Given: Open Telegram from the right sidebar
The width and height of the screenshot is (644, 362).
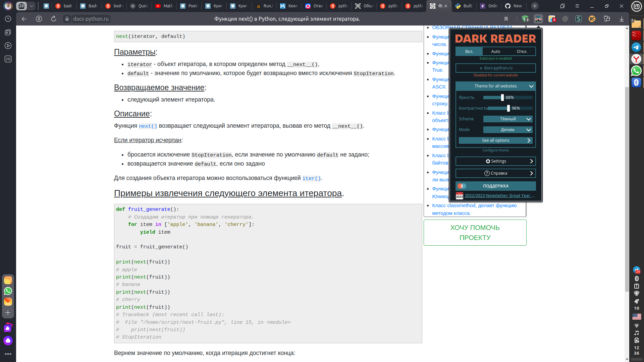Looking at the screenshot, I should 637,47.
